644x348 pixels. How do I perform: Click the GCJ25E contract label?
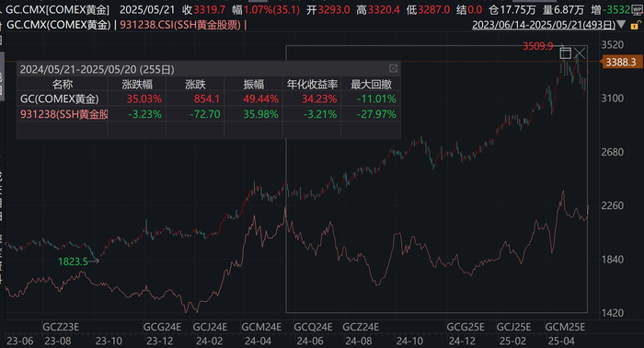point(513,327)
